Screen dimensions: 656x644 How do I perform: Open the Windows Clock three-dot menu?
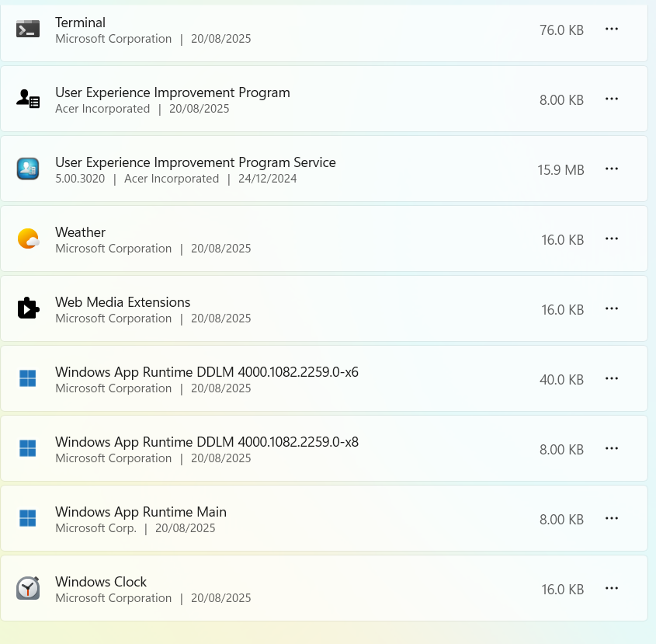[612, 588]
